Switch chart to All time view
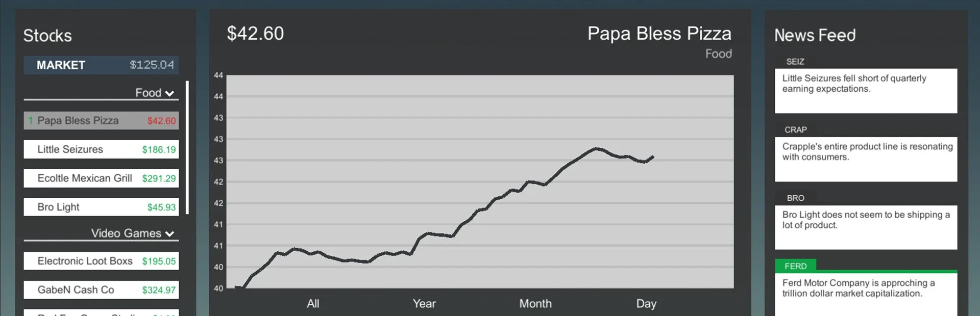 (x=313, y=303)
